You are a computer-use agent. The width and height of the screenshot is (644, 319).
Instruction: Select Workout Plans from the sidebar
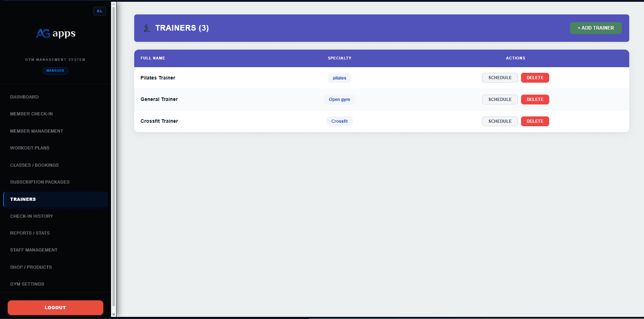point(30,148)
